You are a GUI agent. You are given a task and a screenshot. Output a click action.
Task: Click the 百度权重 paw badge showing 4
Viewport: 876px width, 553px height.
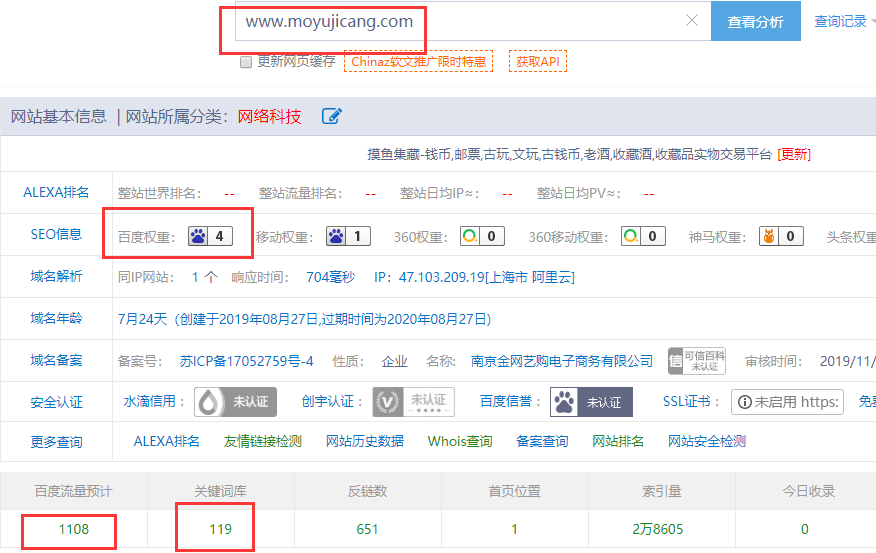[211, 236]
